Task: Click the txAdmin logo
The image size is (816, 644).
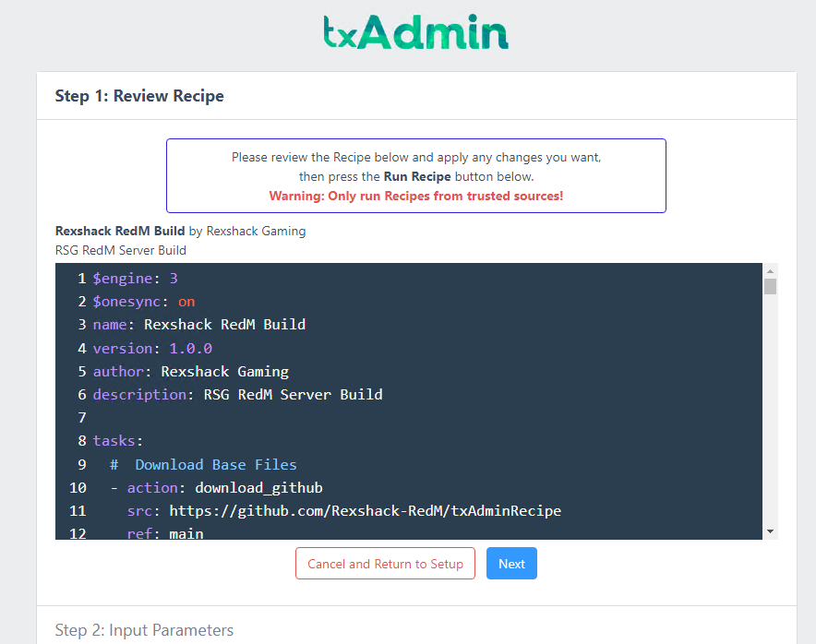Action: (x=415, y=31)
